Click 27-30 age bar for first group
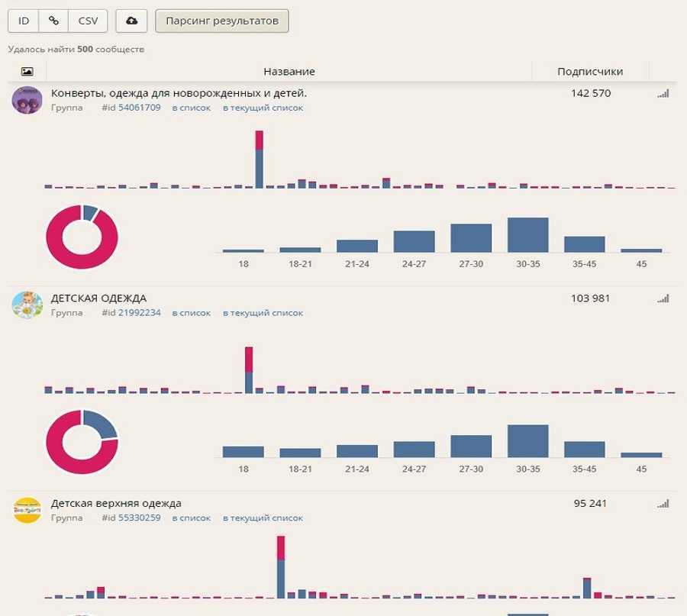The width and height of the screenshot is (687, 616). 471,238
